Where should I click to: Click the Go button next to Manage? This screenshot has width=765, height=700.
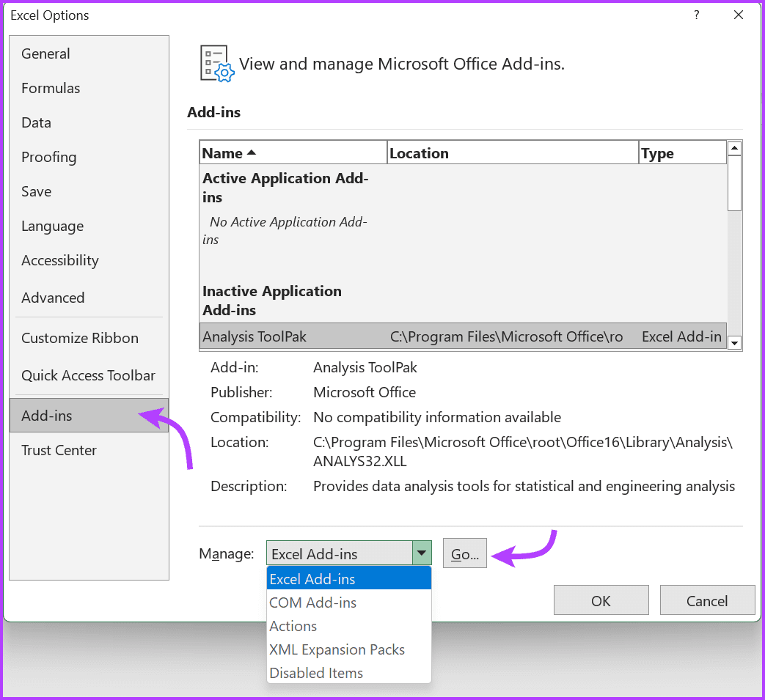point(464,553)
